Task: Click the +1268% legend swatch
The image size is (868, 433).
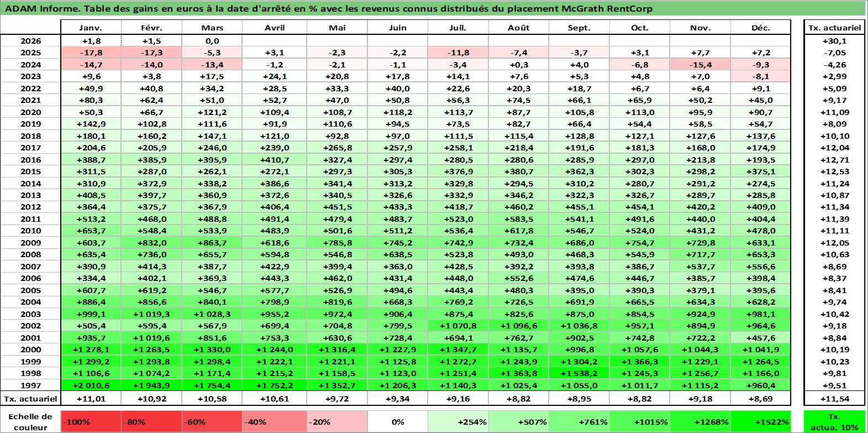Action: click(700, 421)
